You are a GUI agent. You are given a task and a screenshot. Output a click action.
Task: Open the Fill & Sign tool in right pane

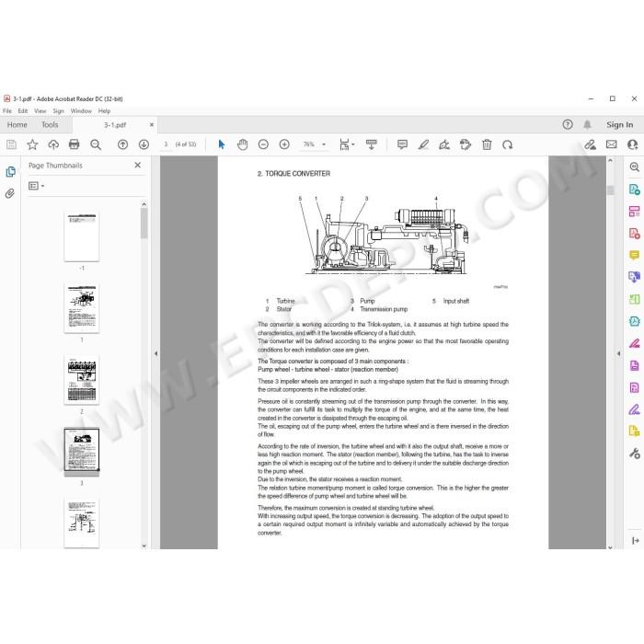635,409
